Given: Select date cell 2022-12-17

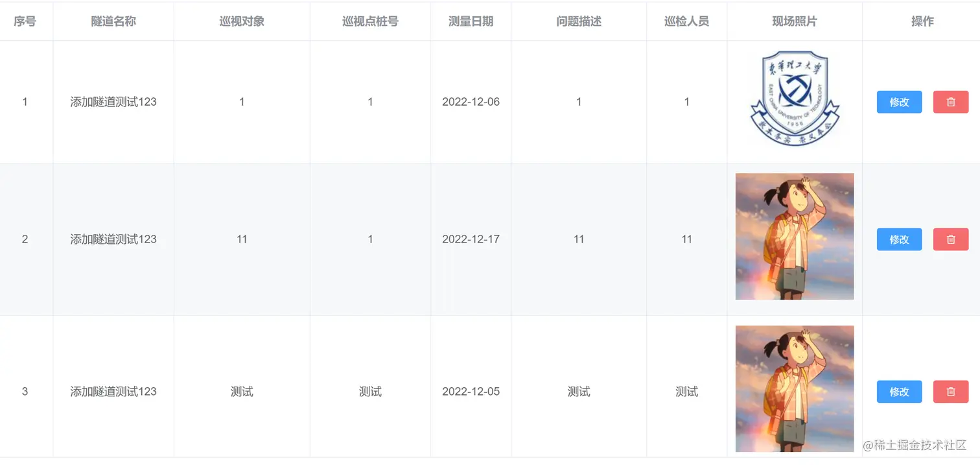Looking at the screenshot, I should [471, 239].
